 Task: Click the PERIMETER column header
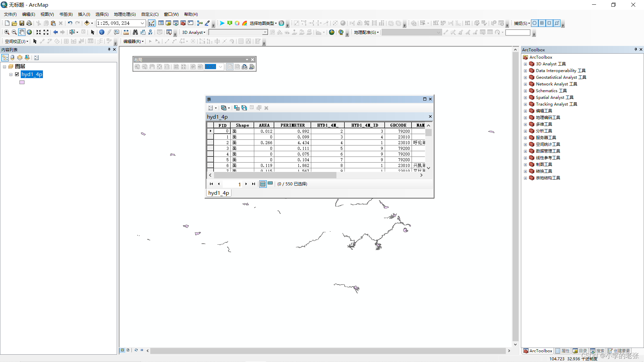[x=292, y=125]
